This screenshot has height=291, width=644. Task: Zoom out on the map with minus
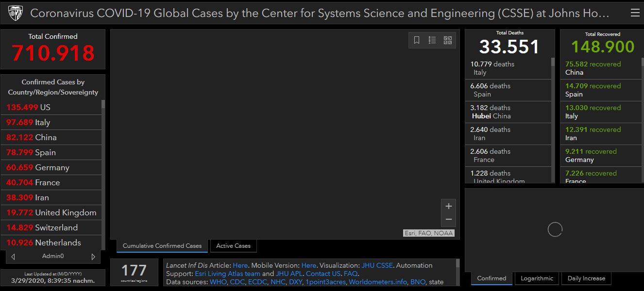coord(448,219)
